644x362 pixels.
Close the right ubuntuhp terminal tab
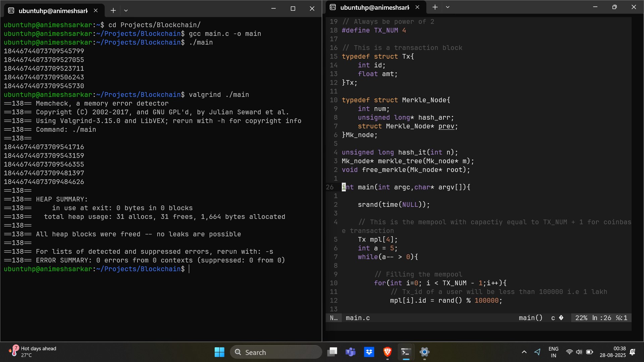417,7
